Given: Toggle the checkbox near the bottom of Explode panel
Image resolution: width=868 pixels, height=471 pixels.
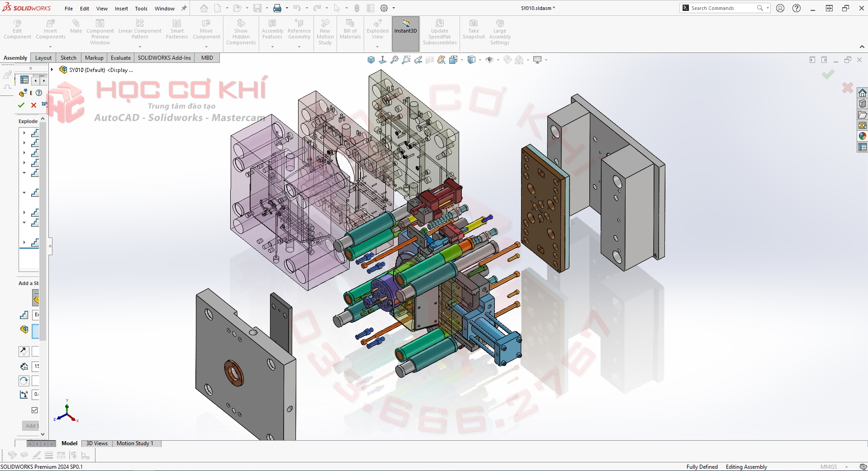Looking at the screenshot, I should click(x=35, y=410).
